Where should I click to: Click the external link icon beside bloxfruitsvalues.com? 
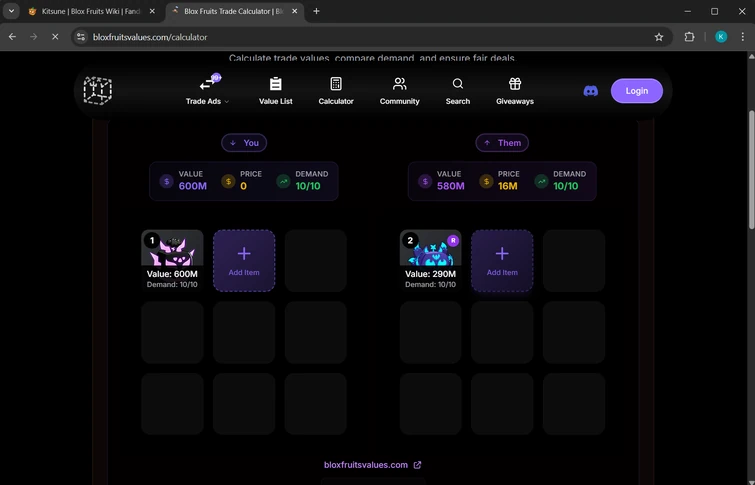[x=417, y=465]
